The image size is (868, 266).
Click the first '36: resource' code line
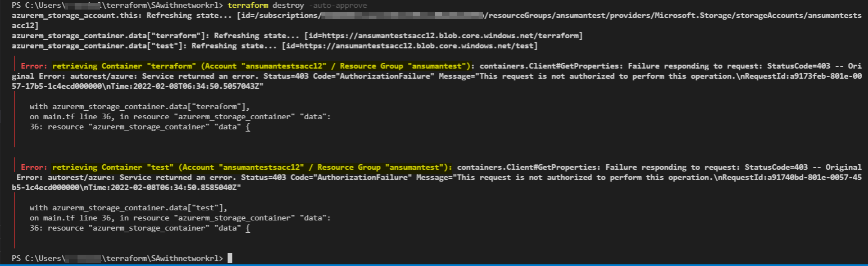(139, 127)
